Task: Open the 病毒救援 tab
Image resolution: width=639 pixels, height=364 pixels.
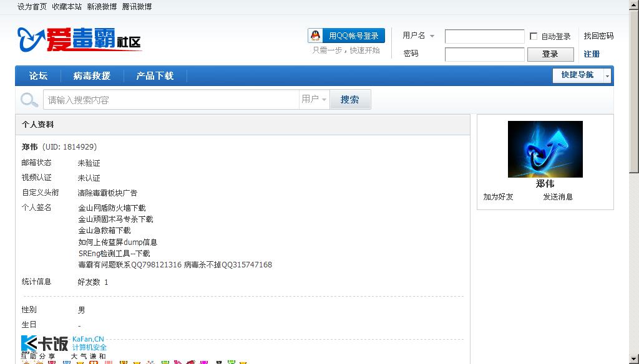Action: coord(92,76)
